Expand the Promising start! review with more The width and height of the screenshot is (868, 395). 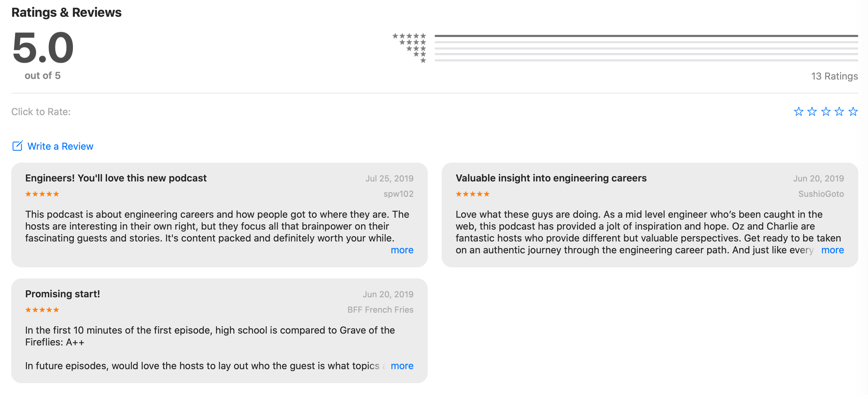point(402,366)
